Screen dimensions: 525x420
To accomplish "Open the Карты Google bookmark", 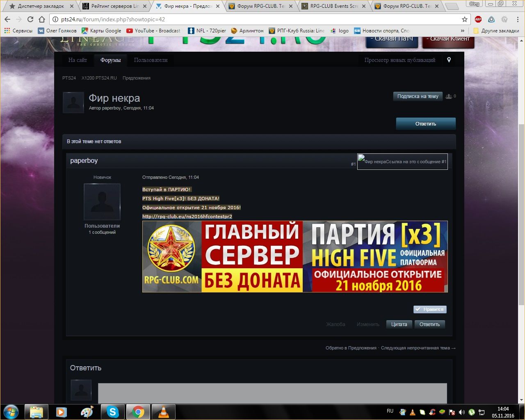I will 101,31.
